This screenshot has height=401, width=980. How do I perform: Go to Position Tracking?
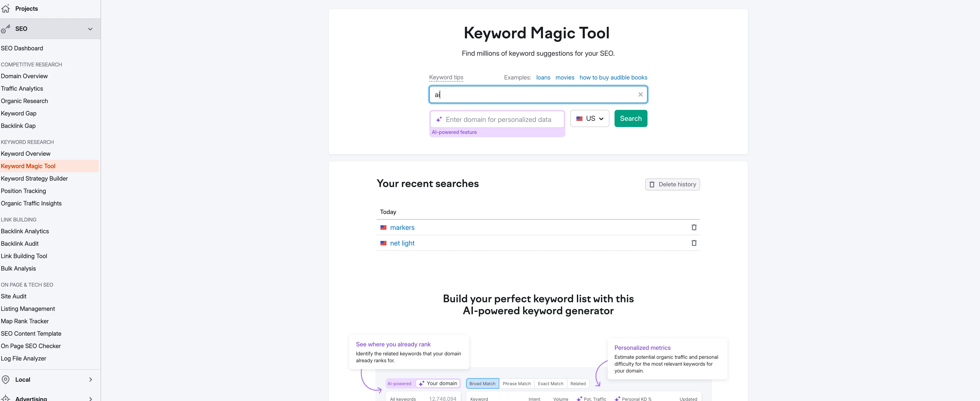[23, 191]
